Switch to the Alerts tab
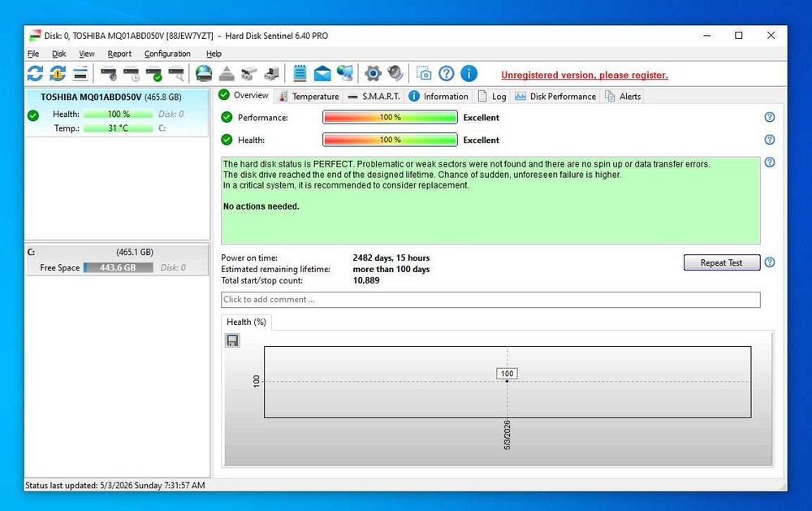 point(623,97)
